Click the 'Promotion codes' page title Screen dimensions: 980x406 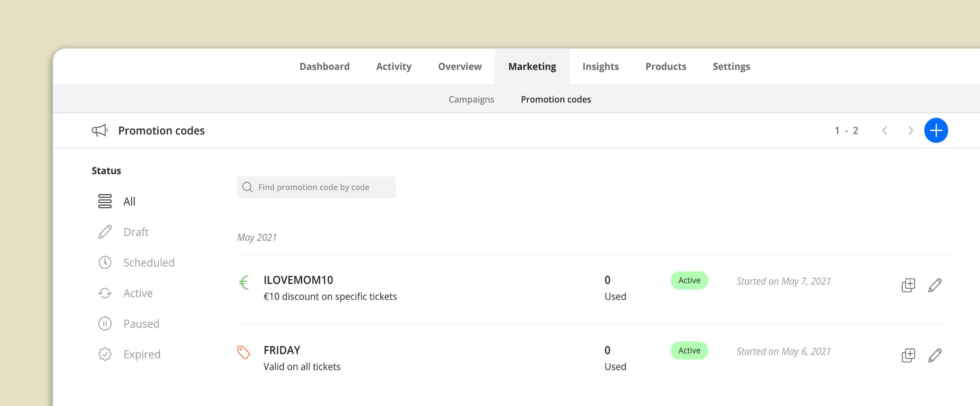[161, 130]
